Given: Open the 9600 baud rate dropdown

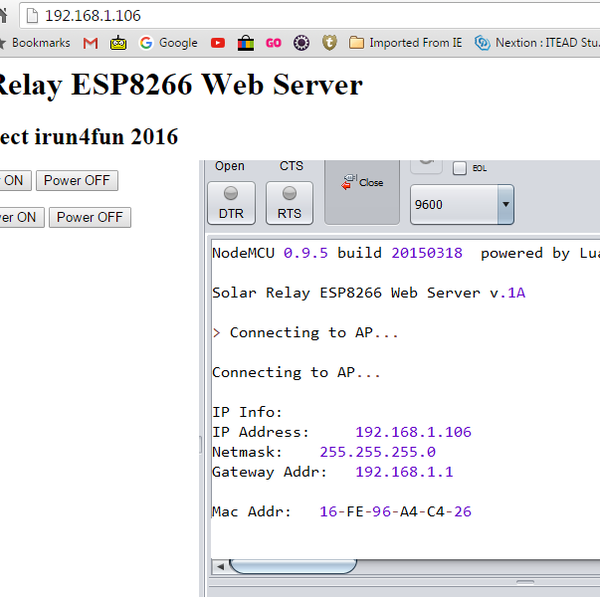Looking at the screenshot, I should coord(462,204).
